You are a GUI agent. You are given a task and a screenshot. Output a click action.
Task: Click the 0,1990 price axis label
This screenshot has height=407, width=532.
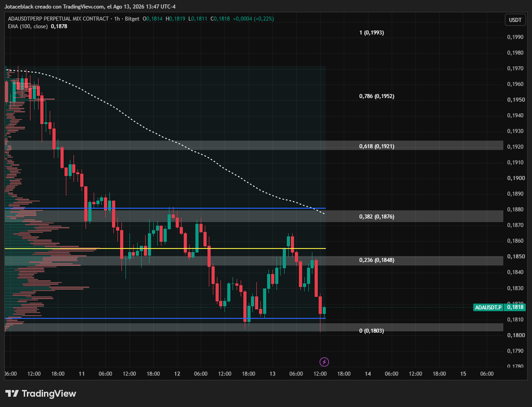(x=515, y=37)
